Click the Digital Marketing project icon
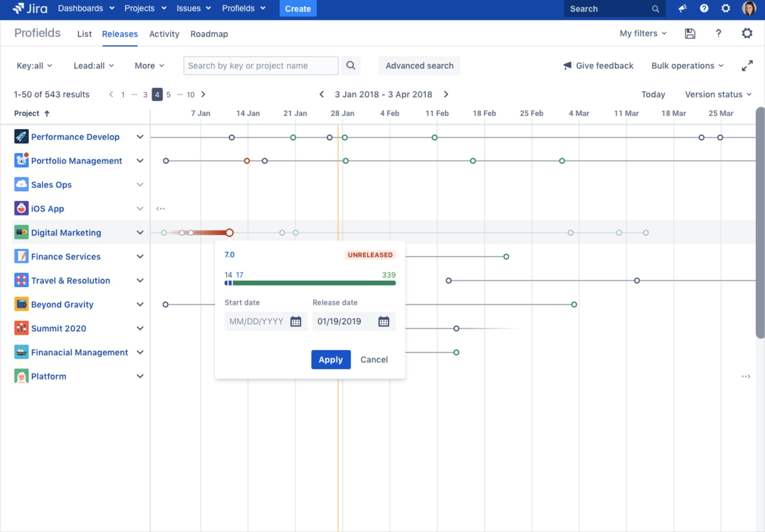This screenshot has height=532, width=765. (21, 232)
